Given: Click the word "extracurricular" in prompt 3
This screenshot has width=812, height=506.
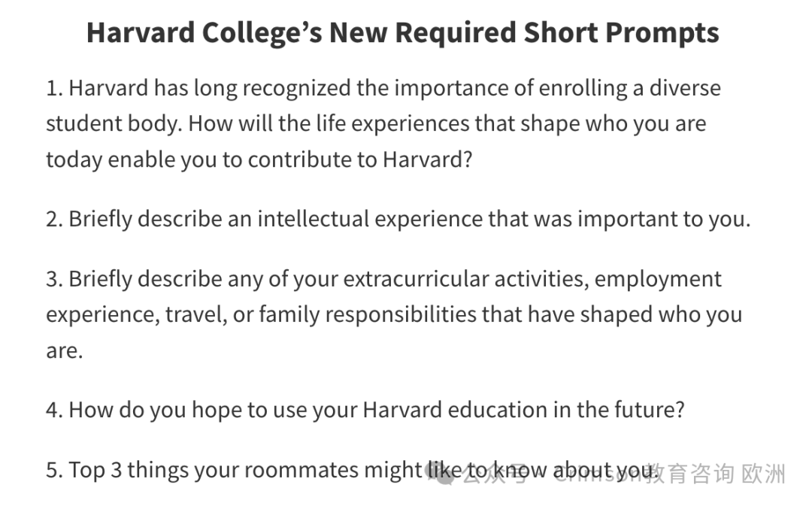Looking at the screenshot, I should point(416,279).
